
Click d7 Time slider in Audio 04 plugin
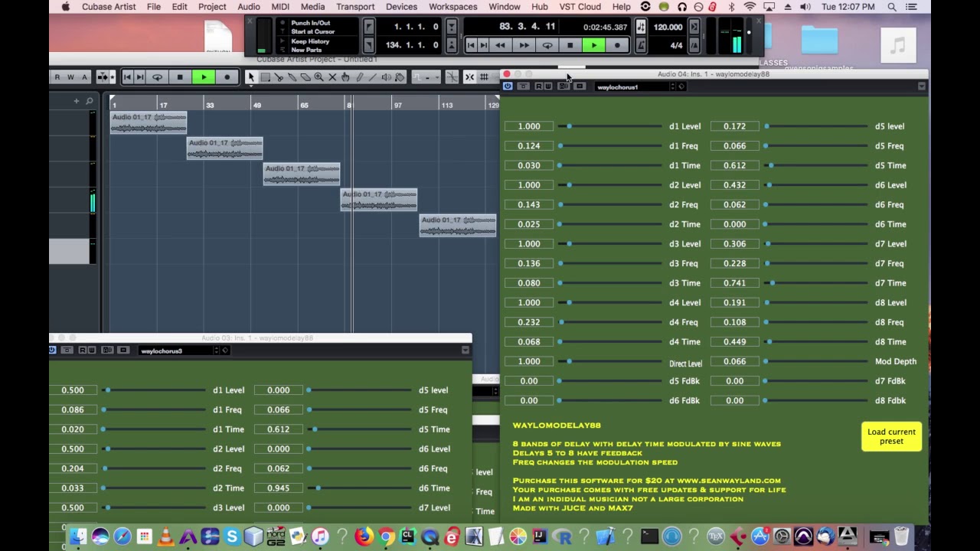816,283
